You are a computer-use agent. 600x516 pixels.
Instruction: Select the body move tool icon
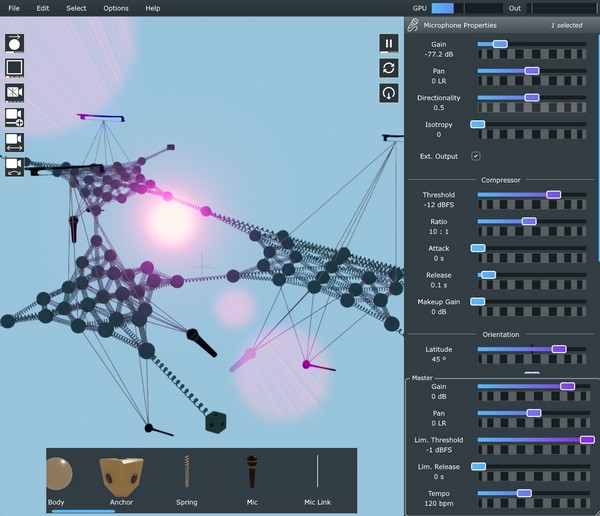14,44
